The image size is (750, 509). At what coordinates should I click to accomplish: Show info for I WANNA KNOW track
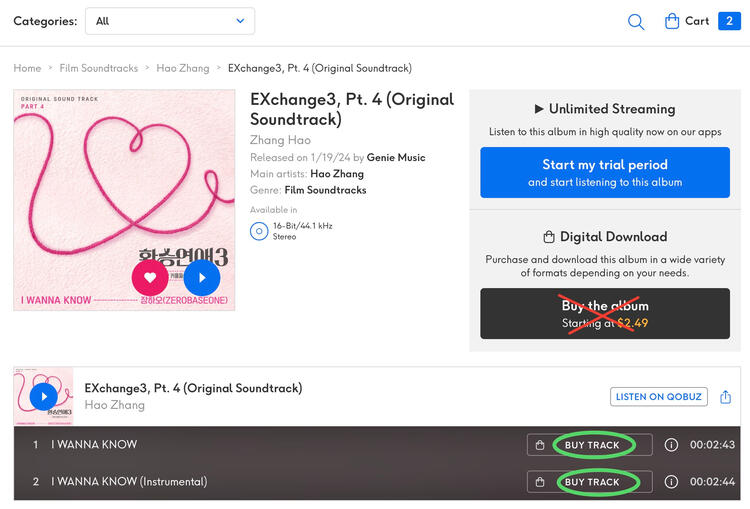[x=671, y=445]
